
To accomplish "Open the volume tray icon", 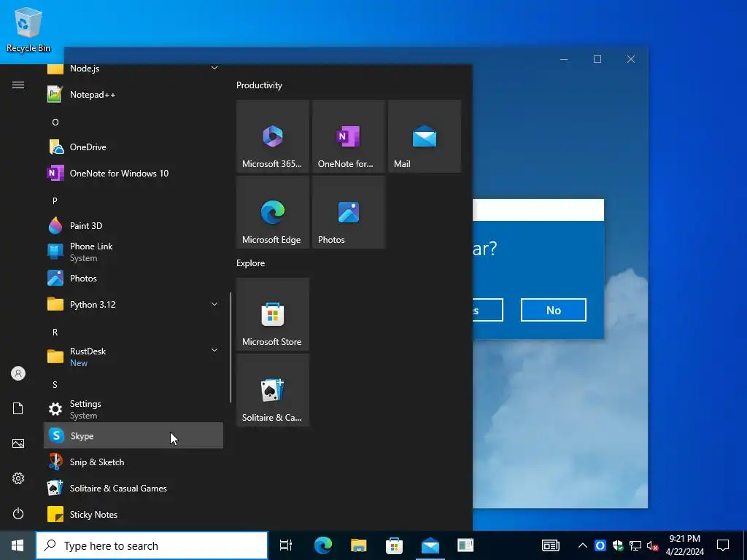I will (x=653, y=545).
